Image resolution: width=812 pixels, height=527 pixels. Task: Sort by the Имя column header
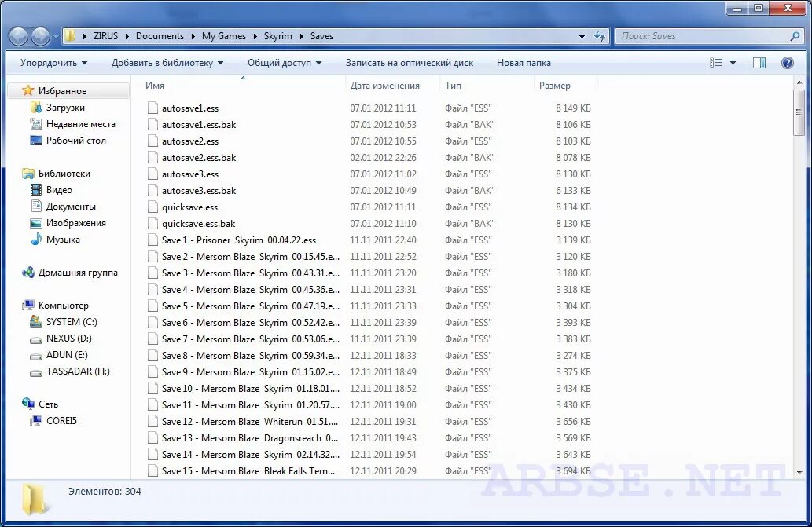[x=242, y=86]
